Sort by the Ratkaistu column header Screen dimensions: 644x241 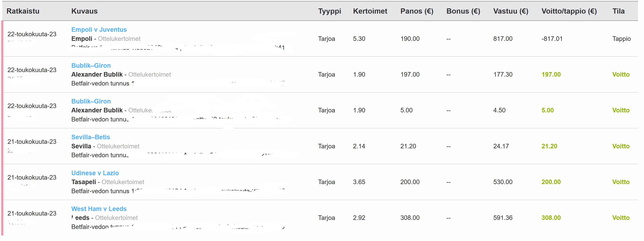click(23, 11)
